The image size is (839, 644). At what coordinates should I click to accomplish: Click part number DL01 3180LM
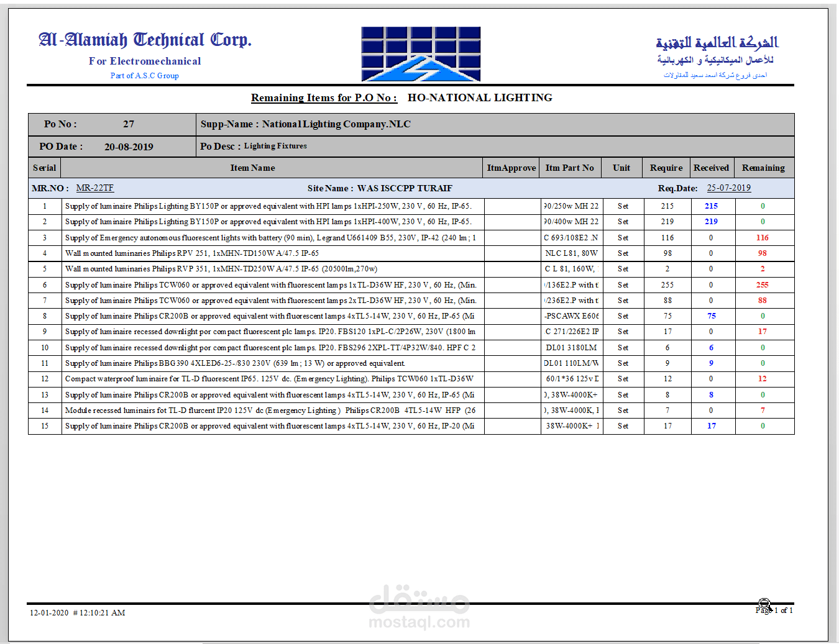pyautogui.click(x=571, y=348)
